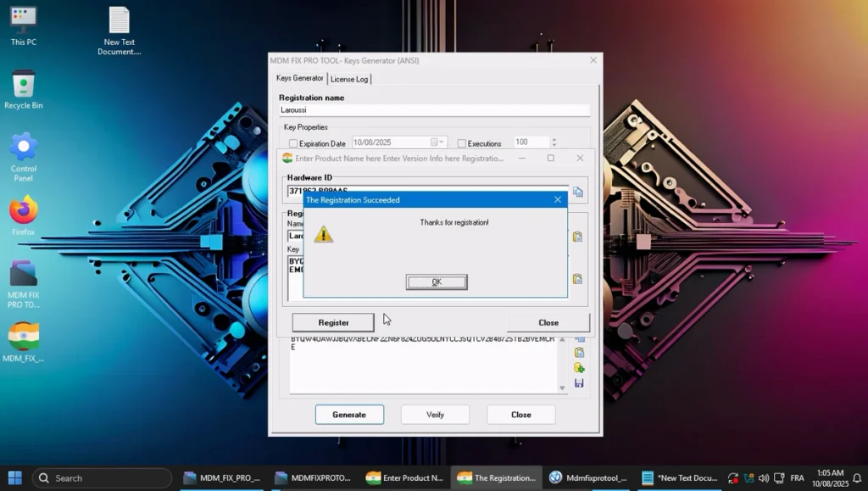The width and height of the screenshot is (868, 491).
Task: Select the Control Panel desktop icon
Action: [x=24, y=148]
